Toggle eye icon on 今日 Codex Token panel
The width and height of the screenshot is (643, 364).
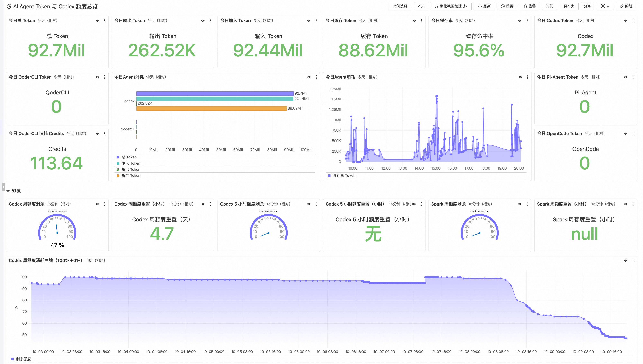626,21
